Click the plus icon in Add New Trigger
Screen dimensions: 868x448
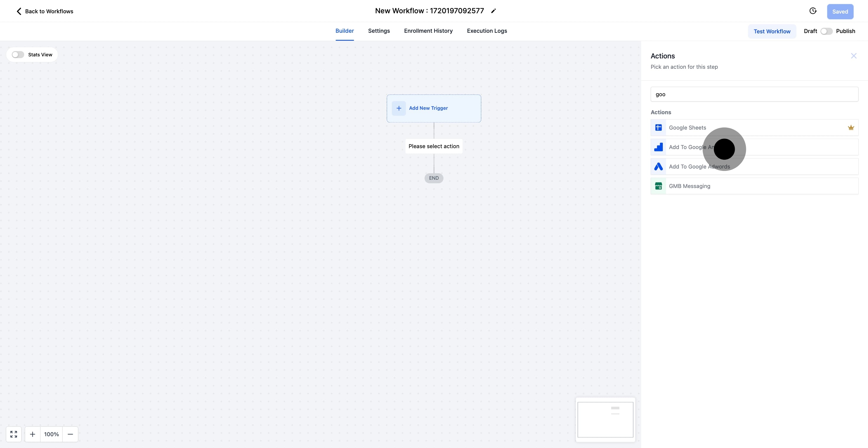tap(399, 108)
